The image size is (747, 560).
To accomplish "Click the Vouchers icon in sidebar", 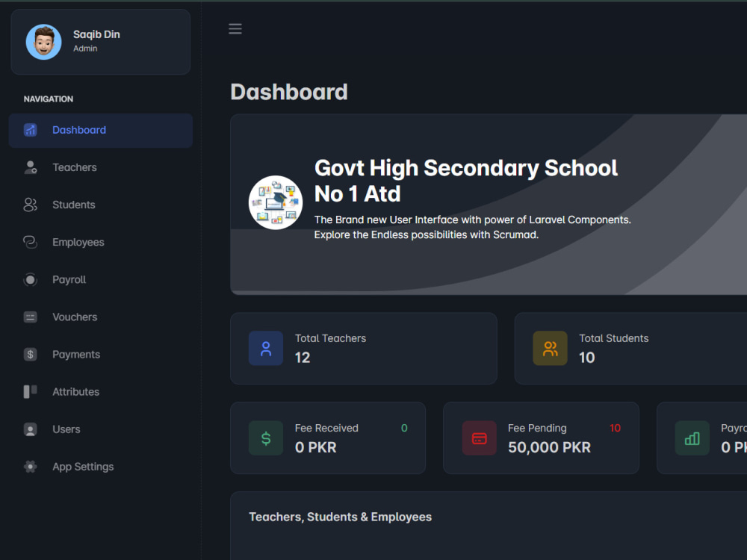I will tap(30, 317).
